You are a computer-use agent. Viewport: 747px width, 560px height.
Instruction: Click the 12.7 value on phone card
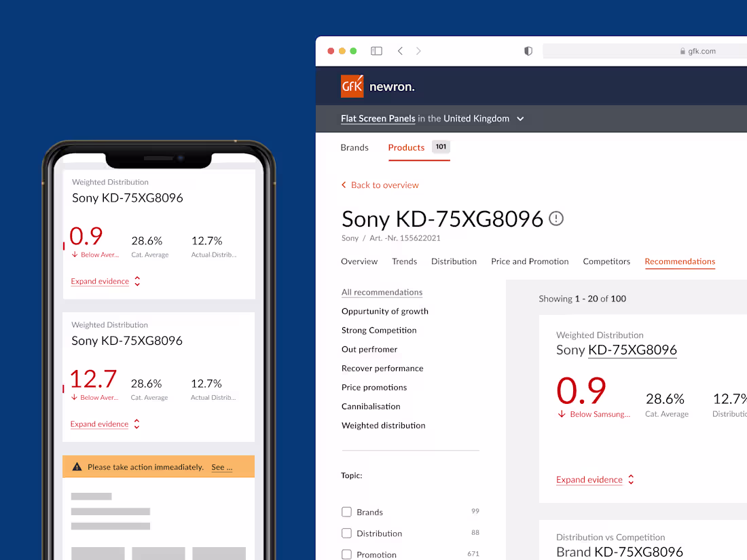(x=93, y=379)
